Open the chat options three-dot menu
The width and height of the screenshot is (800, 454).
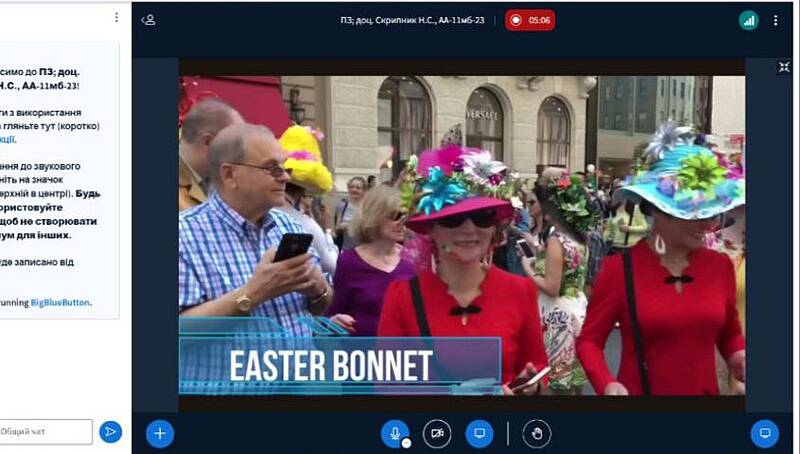(116, 18)
